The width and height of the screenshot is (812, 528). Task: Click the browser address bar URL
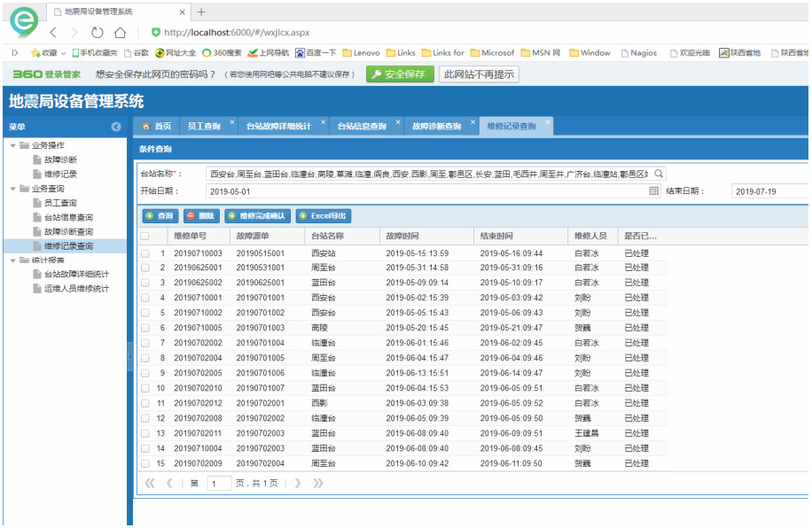tap(238, 33)
